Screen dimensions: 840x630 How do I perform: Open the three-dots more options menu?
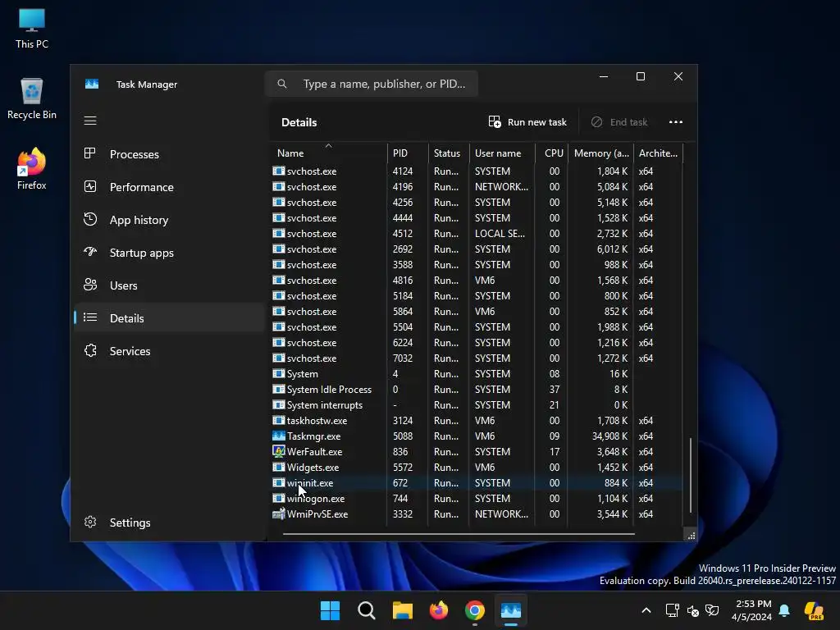click(x=676, y=122)
